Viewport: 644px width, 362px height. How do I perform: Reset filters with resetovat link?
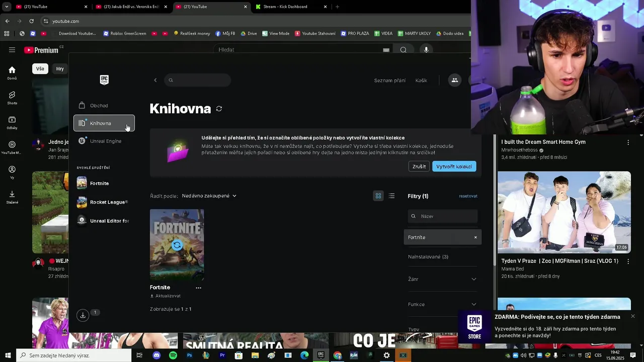coord(468,196)
